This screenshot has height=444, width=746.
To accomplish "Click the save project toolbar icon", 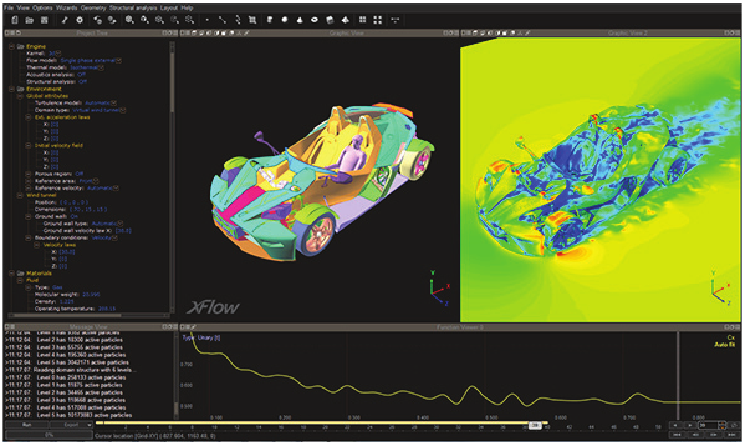I will (45, 20).
